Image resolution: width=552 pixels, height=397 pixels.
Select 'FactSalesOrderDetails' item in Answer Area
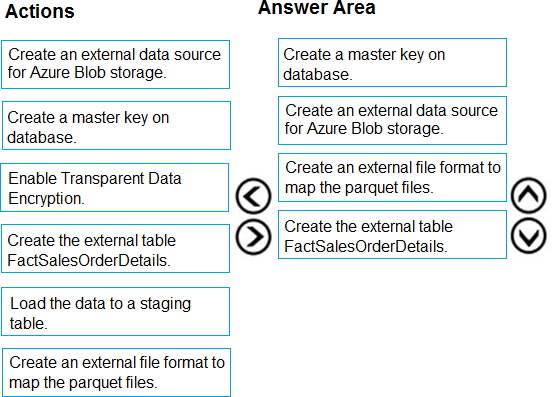tap(393, 235)
